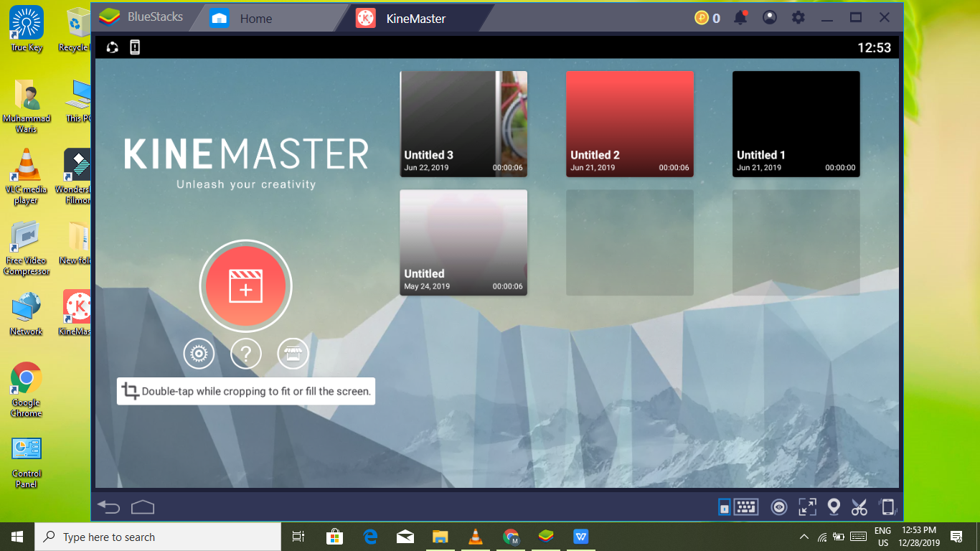Viewport: 980px width, 551px height.
Task: Click the Android home button
Action: tap(143, 507)
